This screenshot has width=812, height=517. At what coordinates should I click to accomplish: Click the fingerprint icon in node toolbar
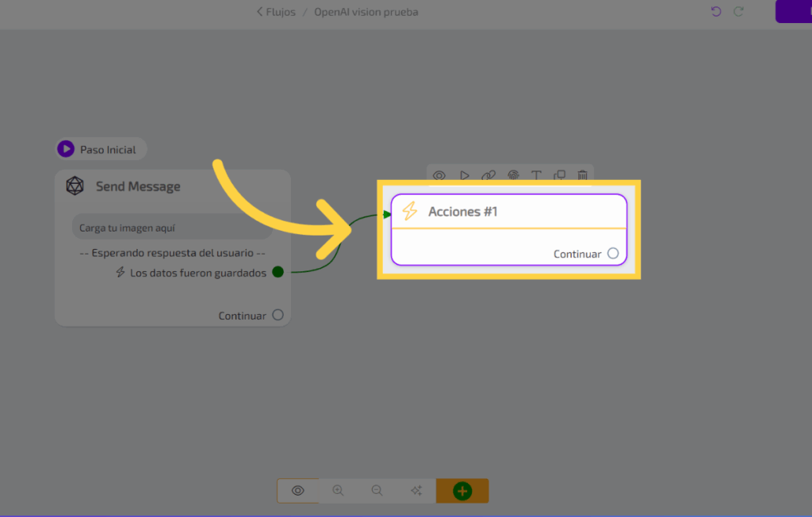pos(513,175)
